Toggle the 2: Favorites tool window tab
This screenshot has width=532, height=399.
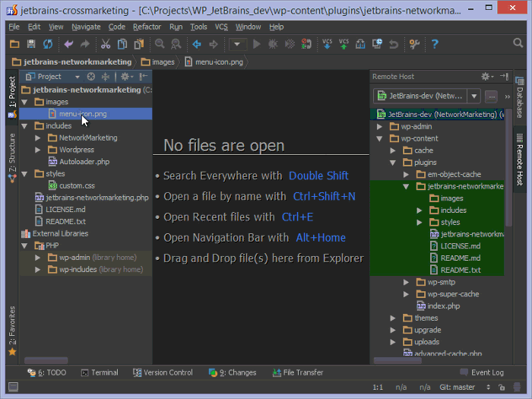click(12, 331)
